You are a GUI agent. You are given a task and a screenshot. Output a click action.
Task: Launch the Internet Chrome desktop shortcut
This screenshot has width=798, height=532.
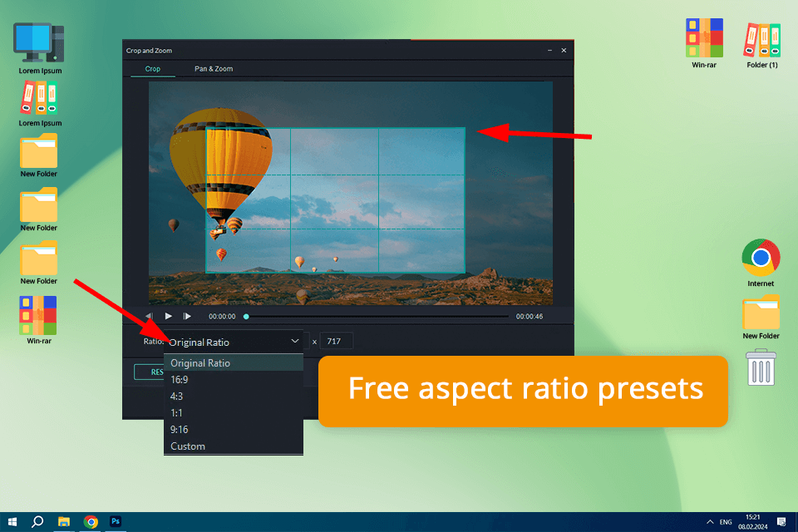[761, 263]
